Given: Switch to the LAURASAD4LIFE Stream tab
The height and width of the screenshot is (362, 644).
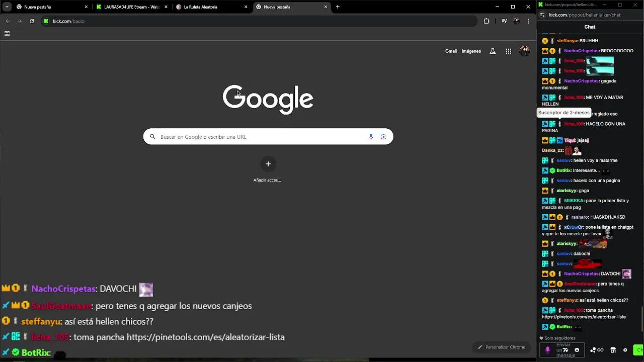Looking at the screenshot, I should [132, 7].
